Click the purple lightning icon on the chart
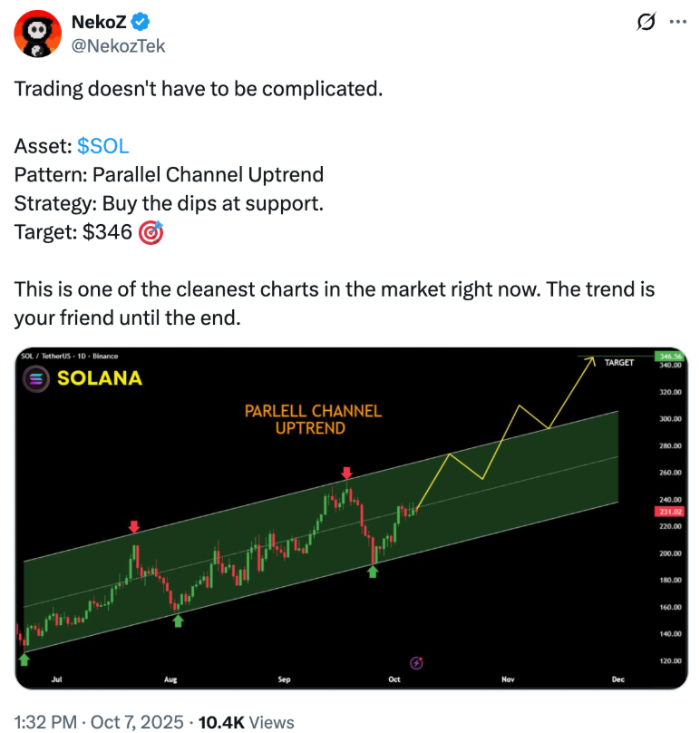Viewport: 700px width, 733px height. tap(417, 664)
